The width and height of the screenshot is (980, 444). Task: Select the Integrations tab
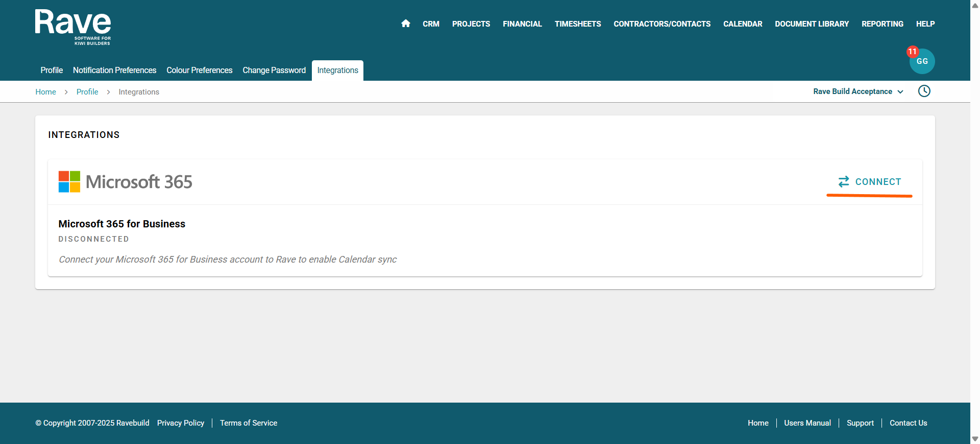coord(338,71)
